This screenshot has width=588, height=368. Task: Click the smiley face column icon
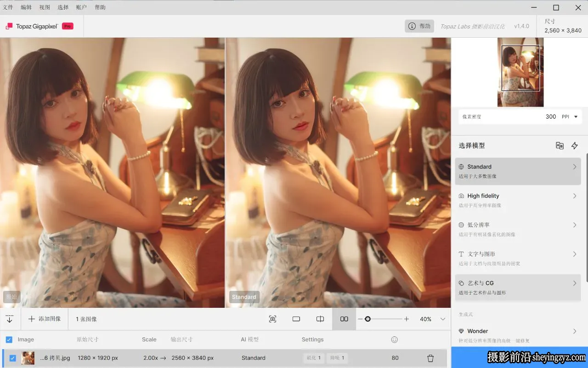point(394,340)
